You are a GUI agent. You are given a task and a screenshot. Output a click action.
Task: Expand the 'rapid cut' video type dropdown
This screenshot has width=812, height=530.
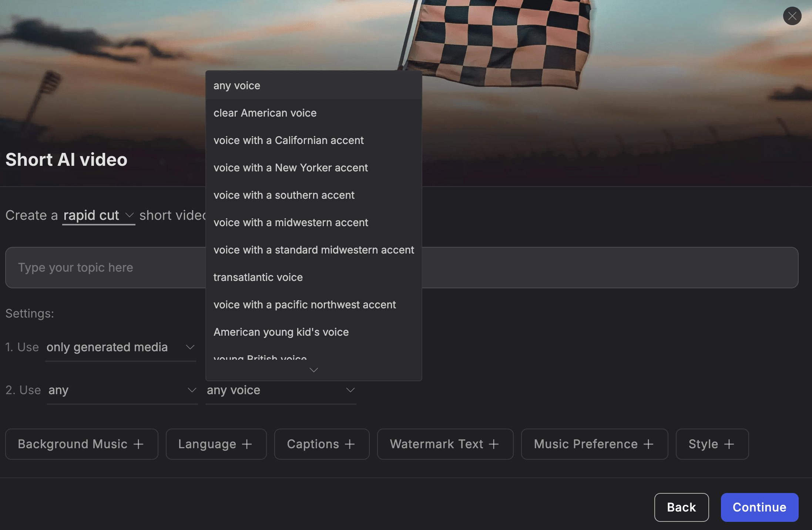128,214
